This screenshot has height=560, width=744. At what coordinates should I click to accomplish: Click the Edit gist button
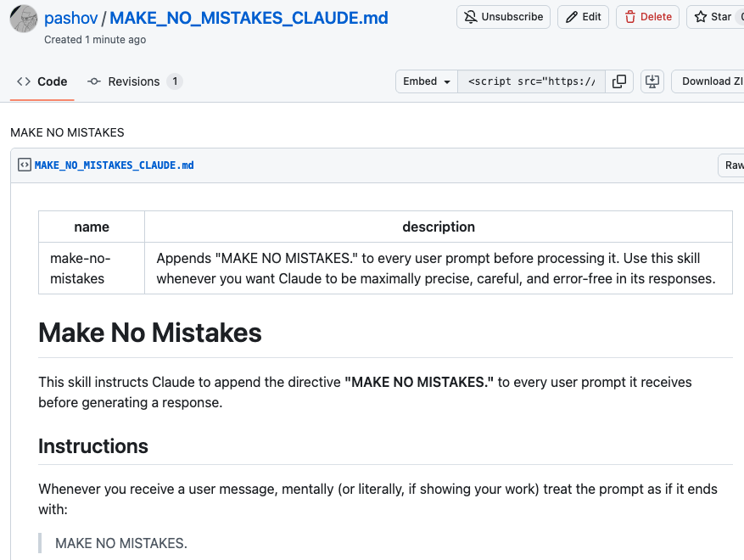coord(583,17)
